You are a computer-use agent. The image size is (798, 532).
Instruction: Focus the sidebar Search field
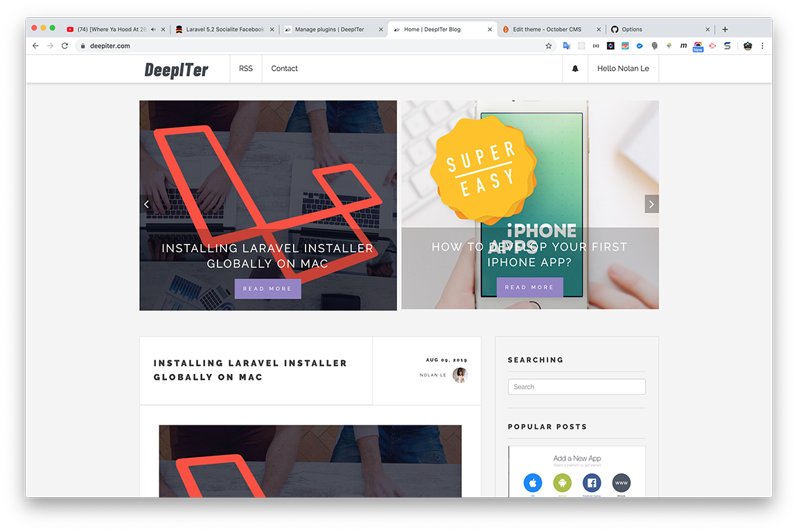[576, 387]
